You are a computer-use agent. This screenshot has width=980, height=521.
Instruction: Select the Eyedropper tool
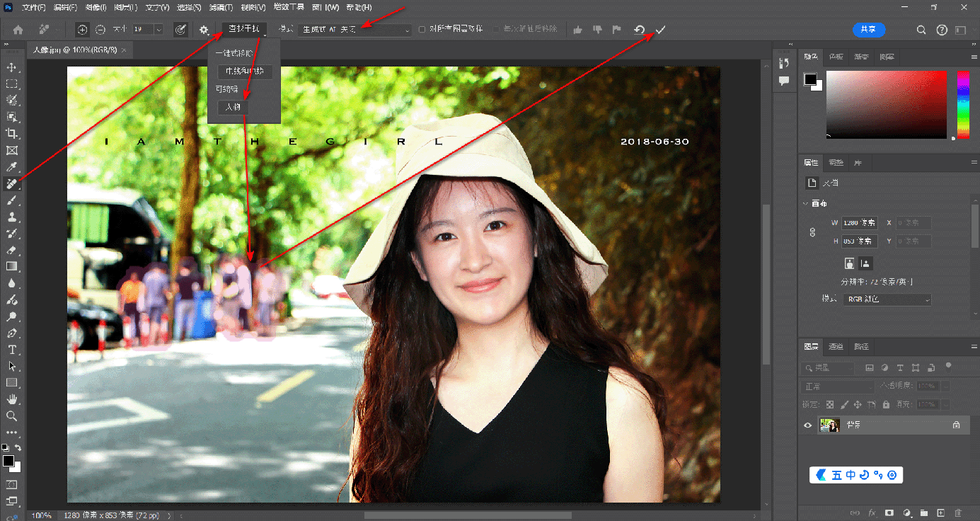pos(12,167)
